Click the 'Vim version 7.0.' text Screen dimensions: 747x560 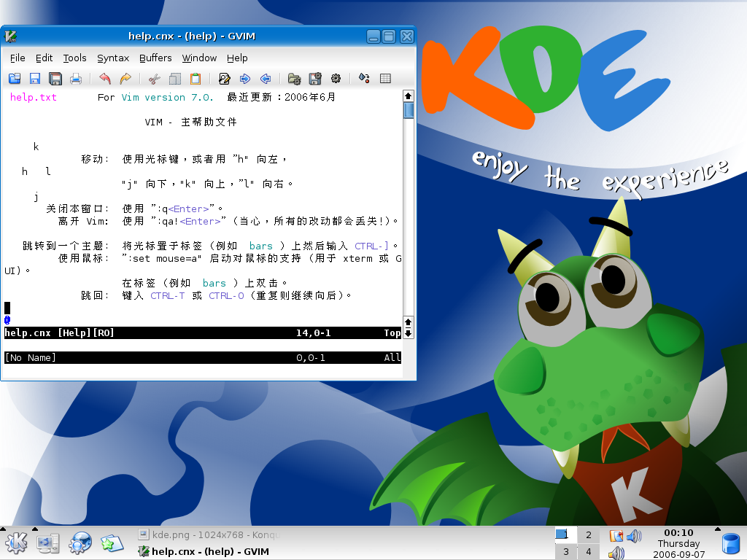pos(167,97)
